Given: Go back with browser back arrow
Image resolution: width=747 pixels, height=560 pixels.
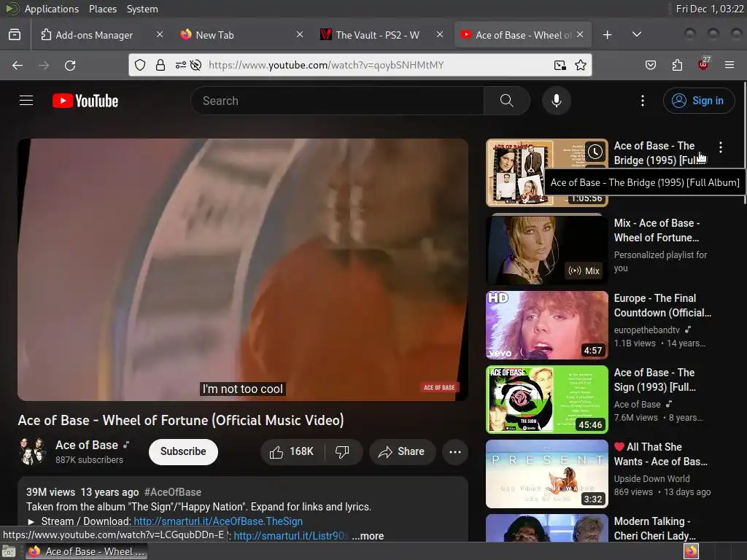Looking at the screenshot, I should tap(18, 65).
